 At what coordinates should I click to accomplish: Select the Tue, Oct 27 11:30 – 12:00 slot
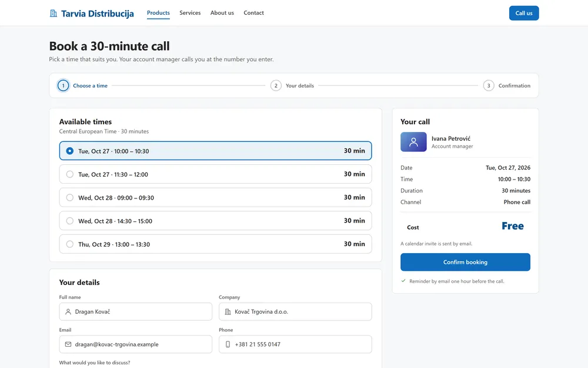coord(215,174)
